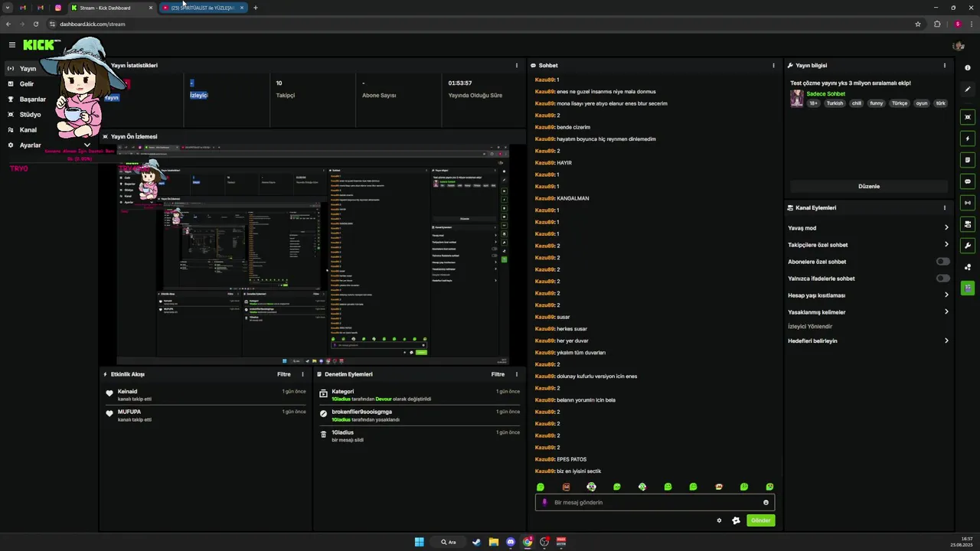980x551 pixels.
Task: Open Sohbet panel three-dot menu
Action: (773, 65)
